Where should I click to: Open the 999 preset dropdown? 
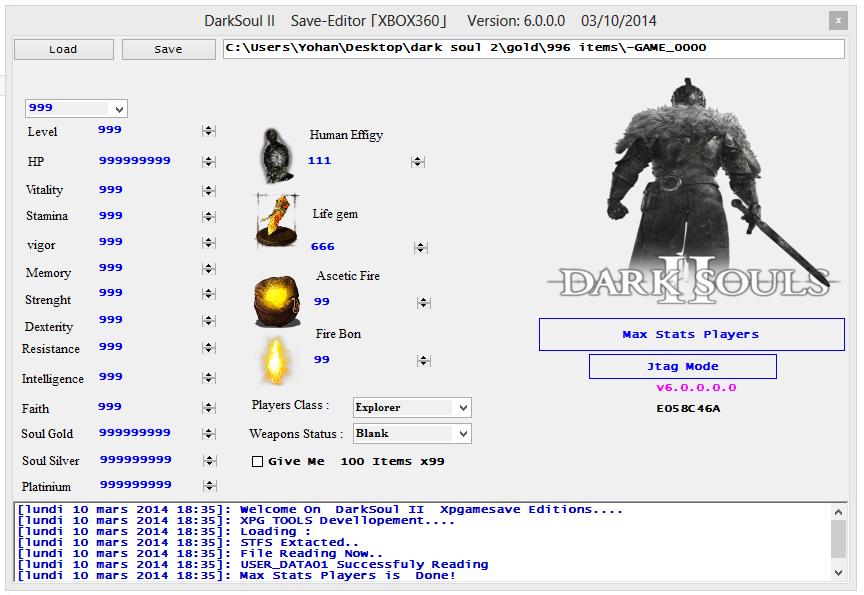pos(119,108)
